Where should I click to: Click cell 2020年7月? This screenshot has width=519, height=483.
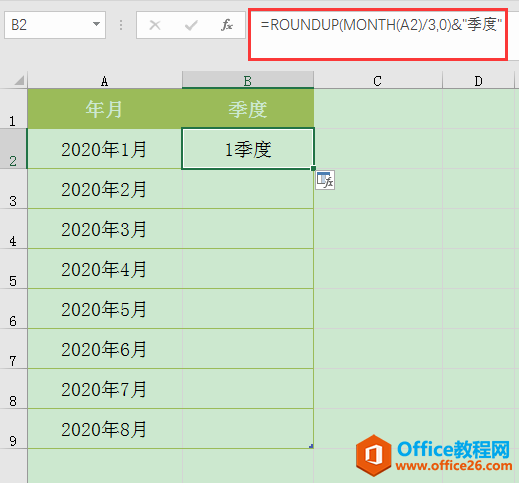tap(105, 389)
